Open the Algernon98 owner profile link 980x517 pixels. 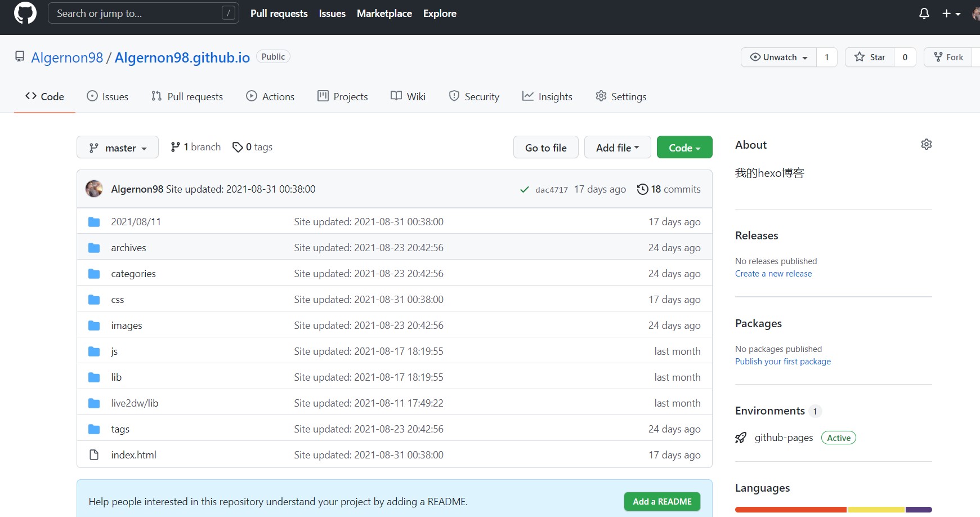(67, 57)
